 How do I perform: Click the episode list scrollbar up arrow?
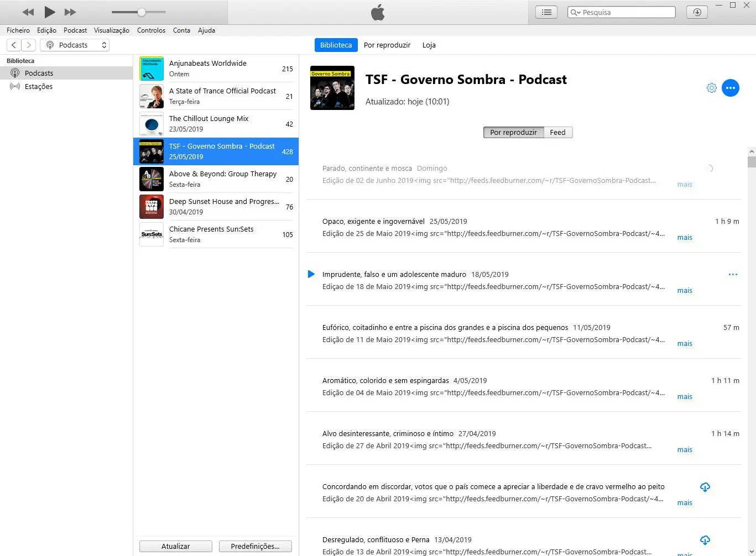tap(752, 151)
